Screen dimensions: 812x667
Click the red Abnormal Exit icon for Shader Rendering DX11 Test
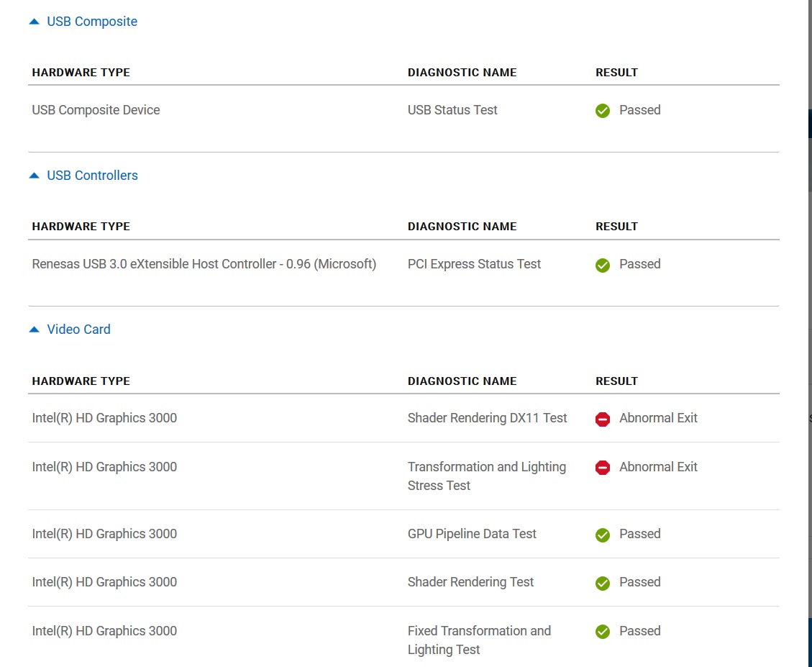click(x=603, y=419)
